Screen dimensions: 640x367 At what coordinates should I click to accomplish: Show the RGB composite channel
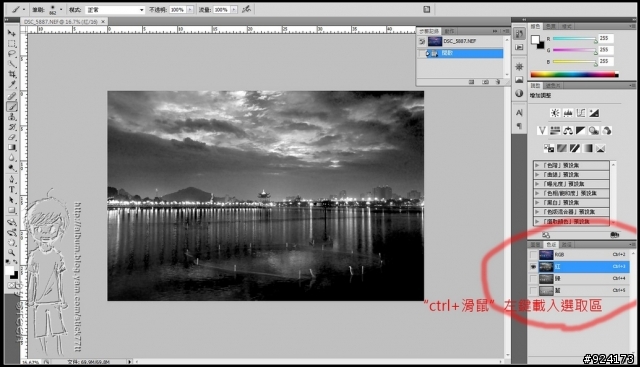click(533, 255)
